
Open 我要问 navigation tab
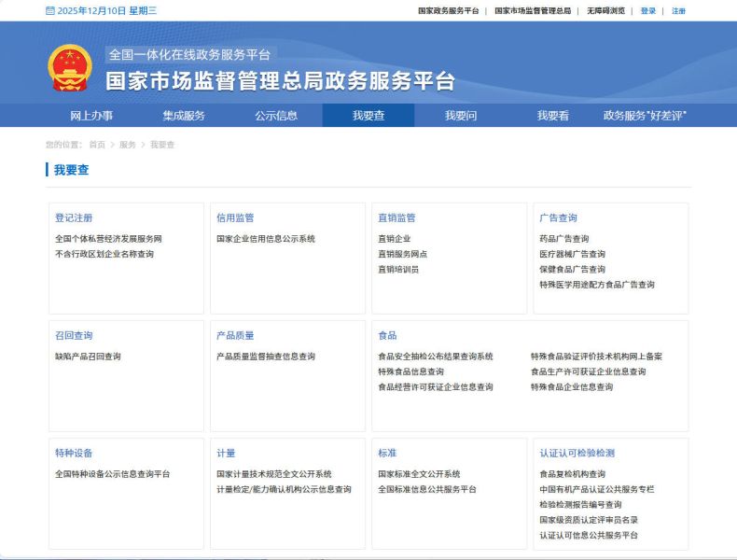pos(461,115)
